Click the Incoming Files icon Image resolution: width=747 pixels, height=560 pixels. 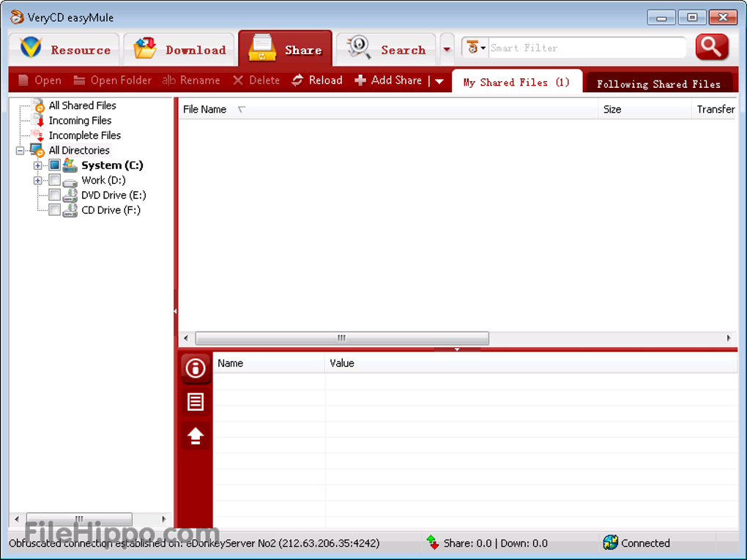(37, 121)
